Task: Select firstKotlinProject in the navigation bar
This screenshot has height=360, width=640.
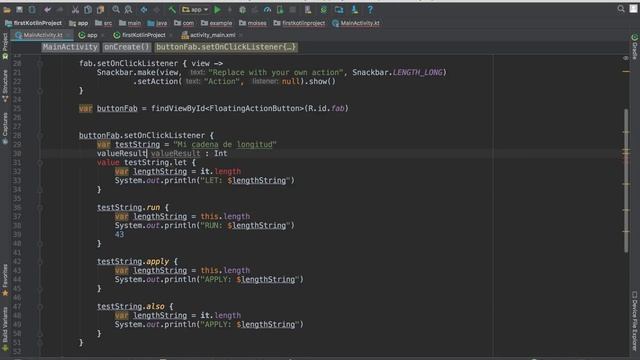Action: (33, 23)
